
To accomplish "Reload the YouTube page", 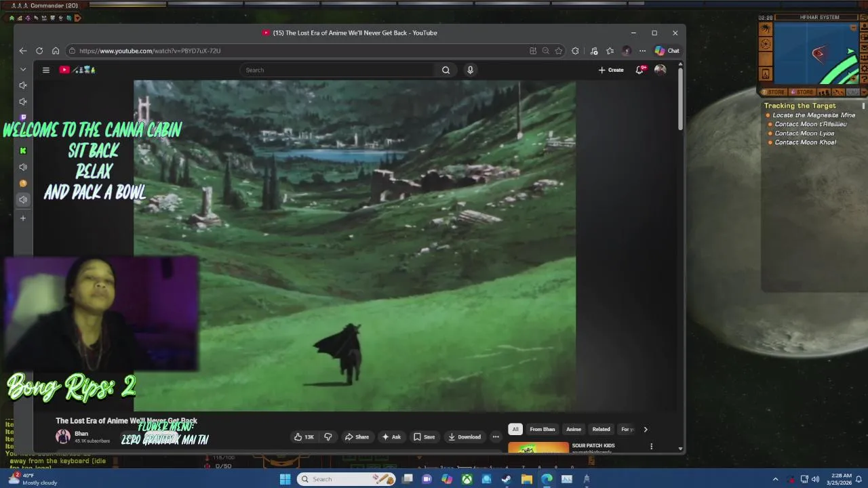I will tap(39, 51).
